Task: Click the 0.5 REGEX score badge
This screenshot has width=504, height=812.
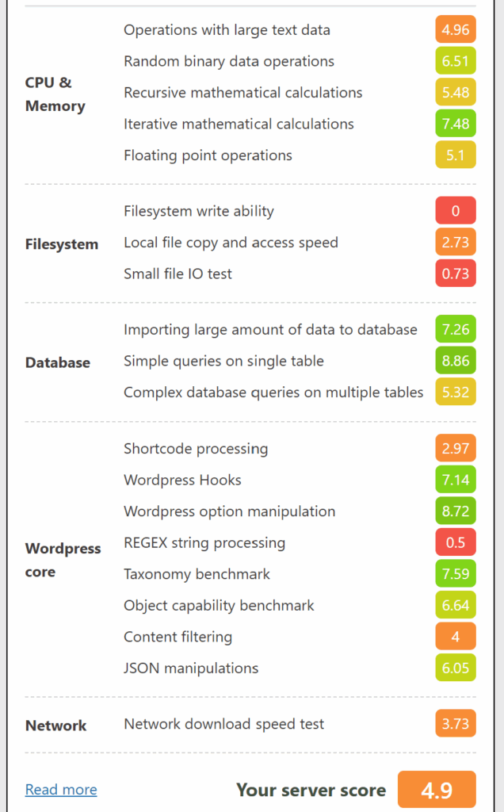Action: coord(456,542)
